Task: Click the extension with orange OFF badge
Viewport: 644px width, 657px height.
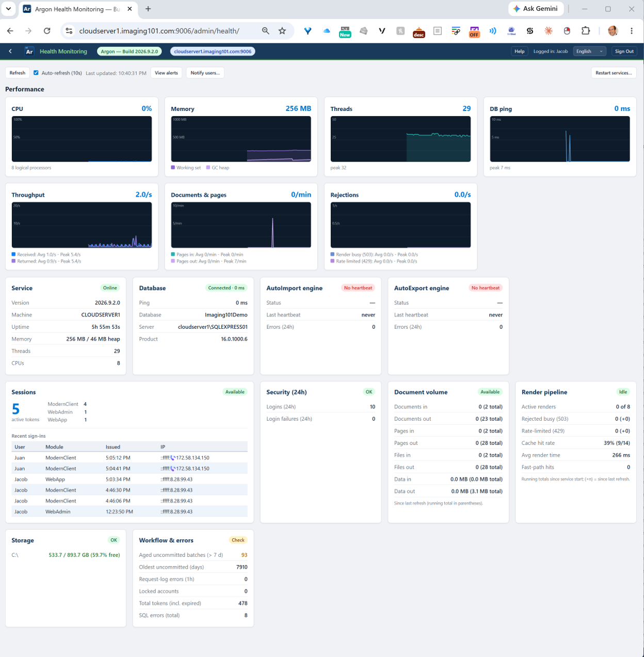Action: 474,31
